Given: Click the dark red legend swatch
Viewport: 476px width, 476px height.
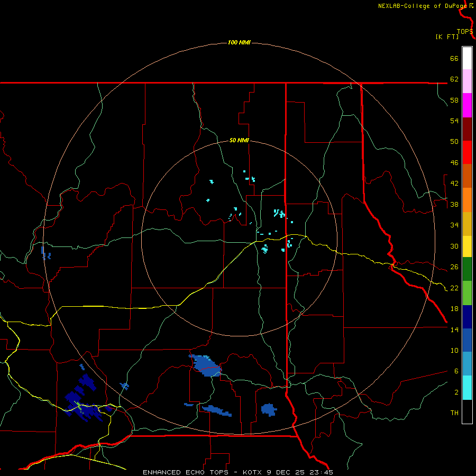Looking at the screenshot, I should pos(467,129).
